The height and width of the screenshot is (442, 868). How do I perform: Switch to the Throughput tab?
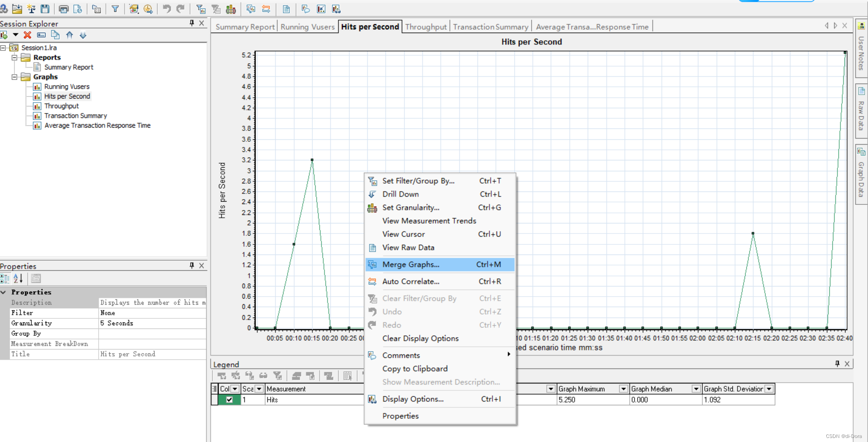(x=426, y=27)
